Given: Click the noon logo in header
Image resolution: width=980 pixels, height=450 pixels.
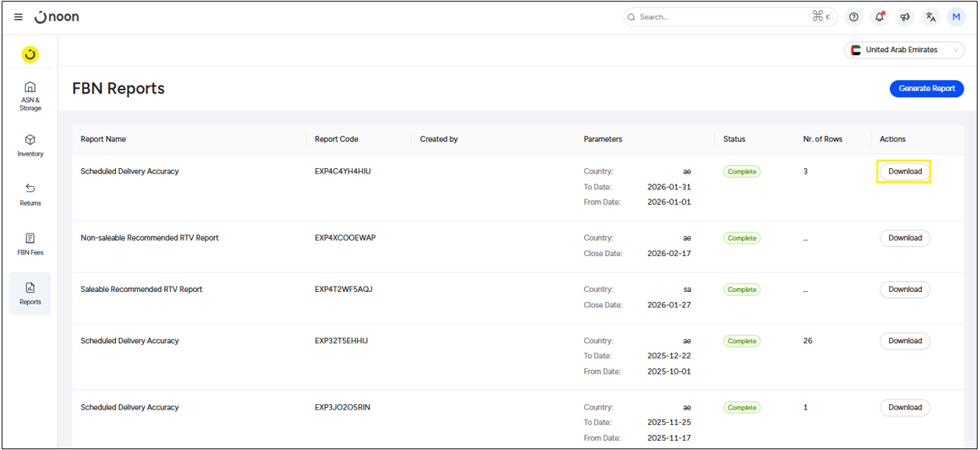Looking at the screenshot, I should pos(57,17).
